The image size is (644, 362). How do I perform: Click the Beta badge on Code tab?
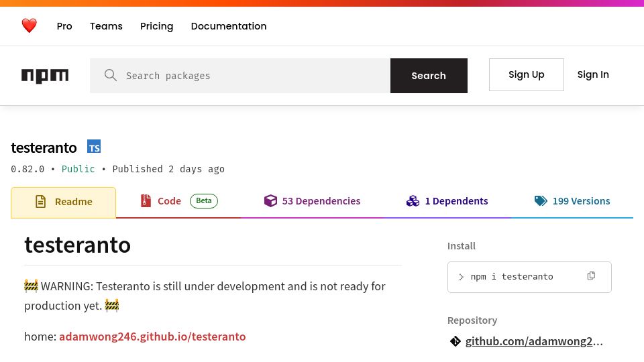[204, 200]
